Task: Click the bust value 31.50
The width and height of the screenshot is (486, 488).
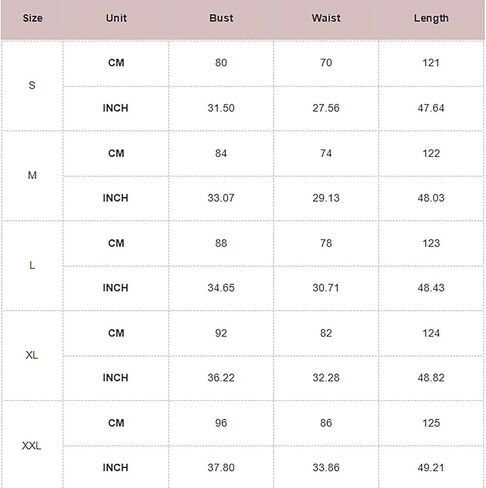Action: (221, 108)
